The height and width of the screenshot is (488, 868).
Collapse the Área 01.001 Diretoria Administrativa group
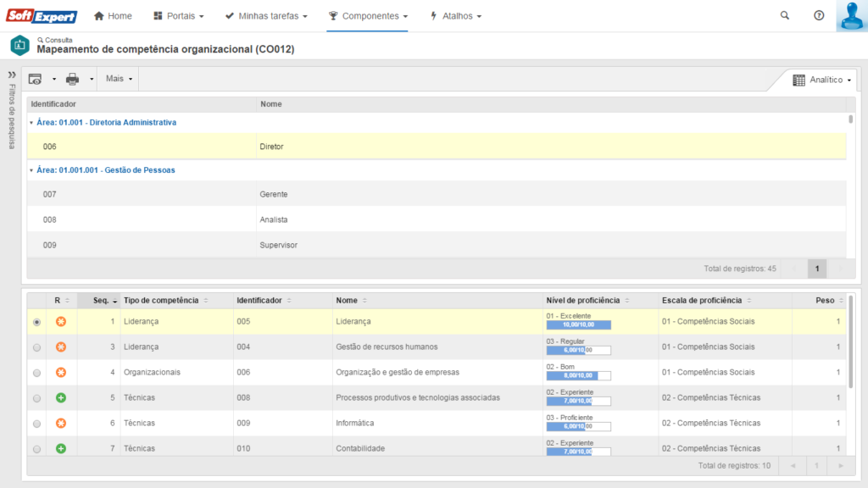point(31,123)
